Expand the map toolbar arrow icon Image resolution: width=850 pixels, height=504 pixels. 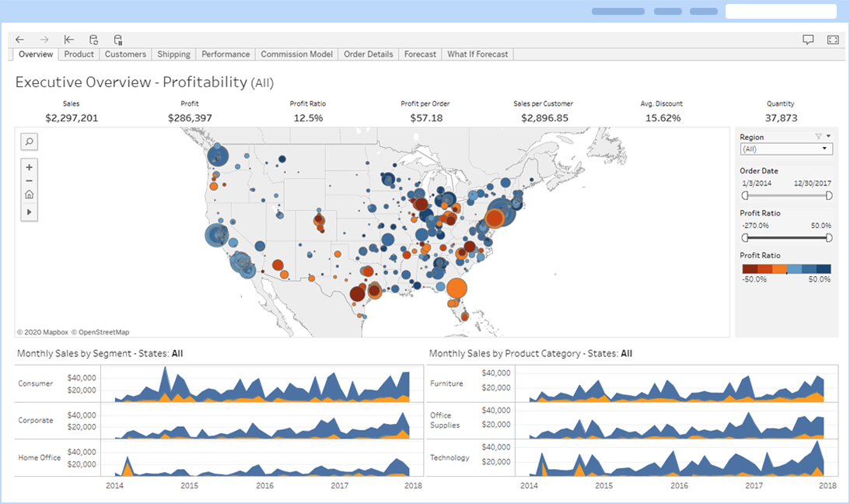click(29, 210)
